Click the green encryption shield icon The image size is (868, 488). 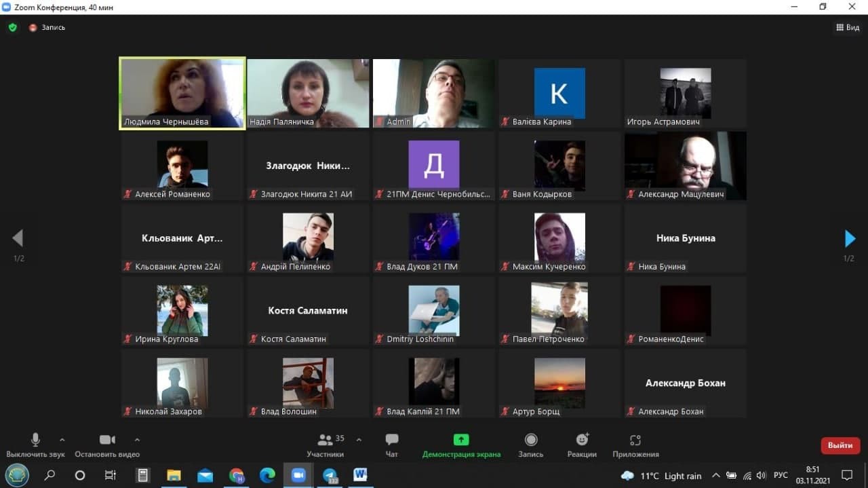coord(12,28)
